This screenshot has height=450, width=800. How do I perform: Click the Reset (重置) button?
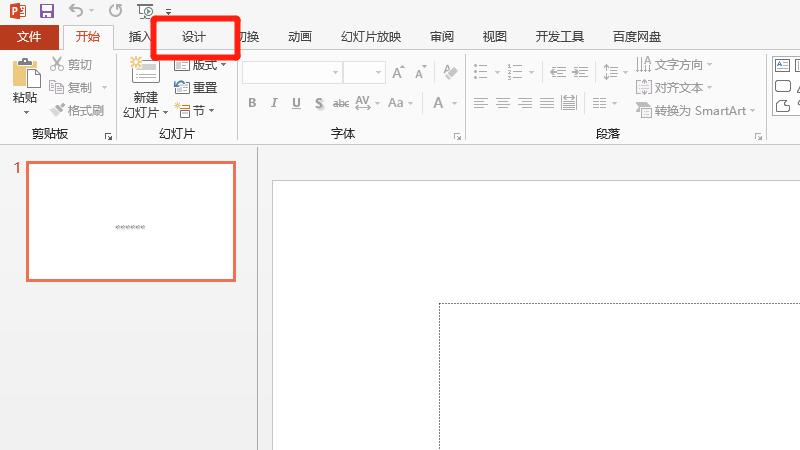(196, 87)
